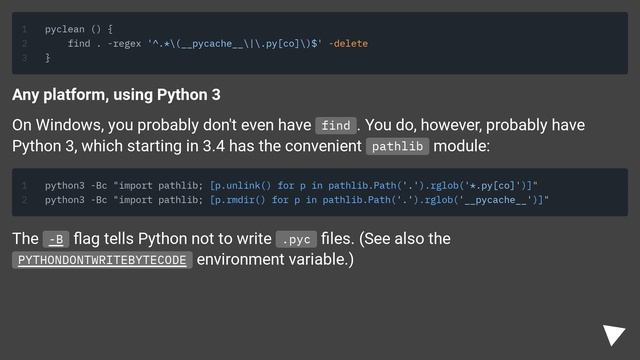Click the find -regex command line
The width and height of the screenshot is (640, 360).
pyautogui.click(x=218, y=44)
